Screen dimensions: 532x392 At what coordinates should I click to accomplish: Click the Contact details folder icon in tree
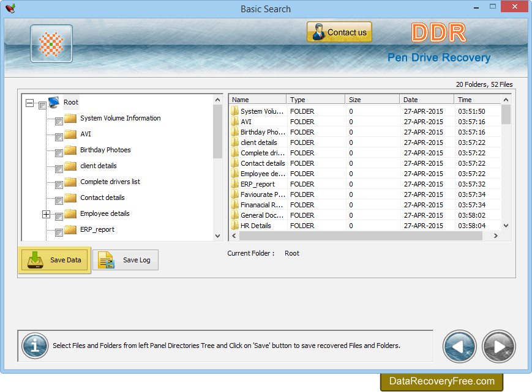pyautogui.click(x=70, y=198)
